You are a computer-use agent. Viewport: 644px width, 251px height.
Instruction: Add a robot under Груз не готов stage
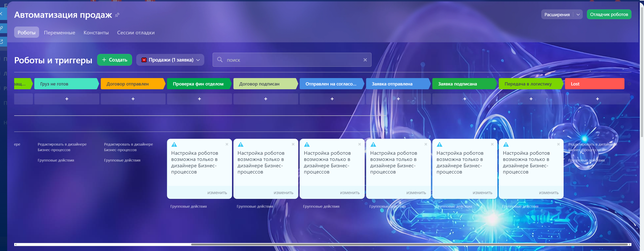[x=67, y=99]
